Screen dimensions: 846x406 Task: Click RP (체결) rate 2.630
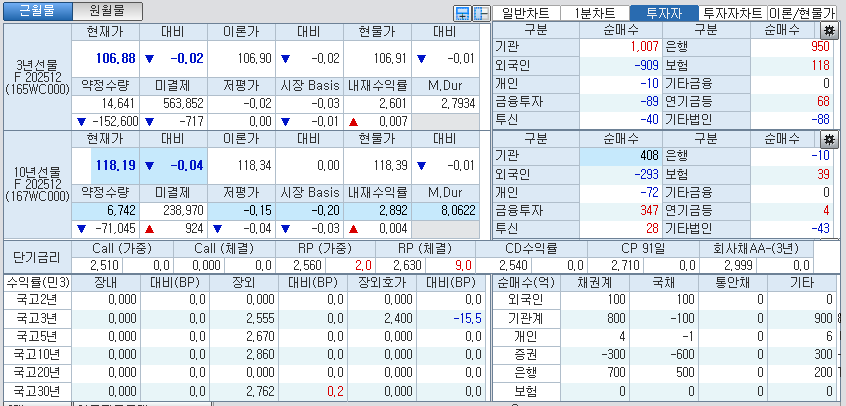click(409, 265)
